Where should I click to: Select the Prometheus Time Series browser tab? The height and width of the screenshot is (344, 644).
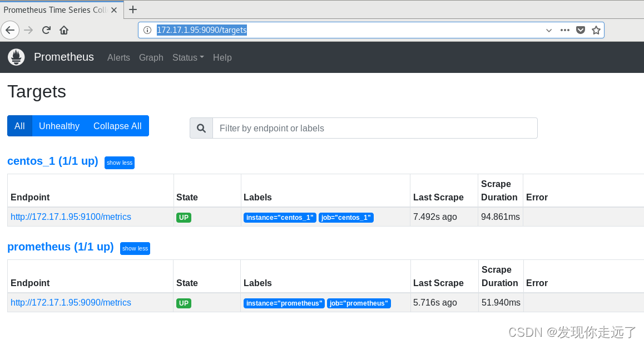click(61, 10)
